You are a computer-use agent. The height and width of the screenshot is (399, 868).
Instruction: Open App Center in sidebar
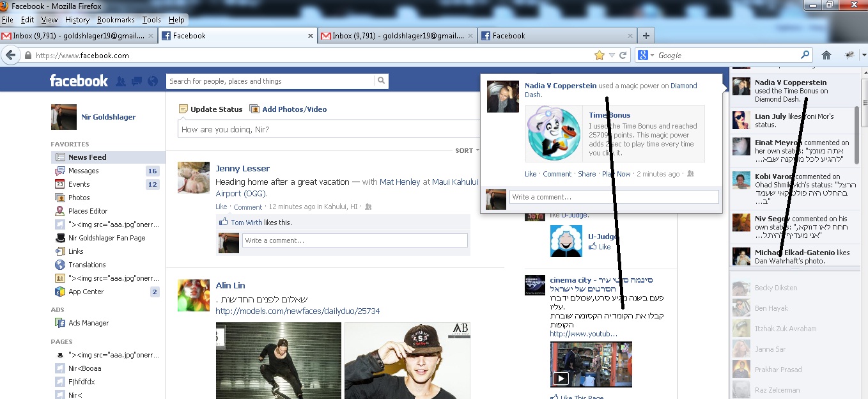[x=86, y=292]
